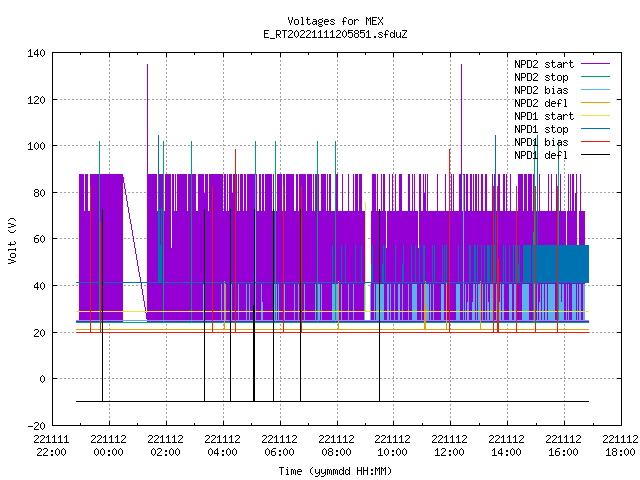Click the 80 y-axis tick label

(39, 193)
